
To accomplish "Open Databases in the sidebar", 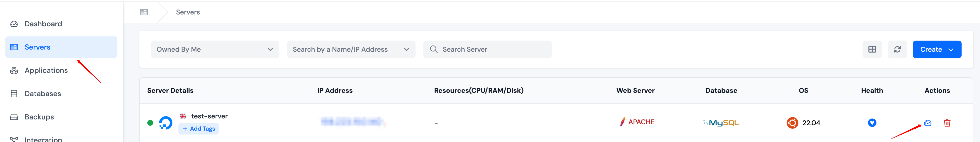I will pos(43,94).
